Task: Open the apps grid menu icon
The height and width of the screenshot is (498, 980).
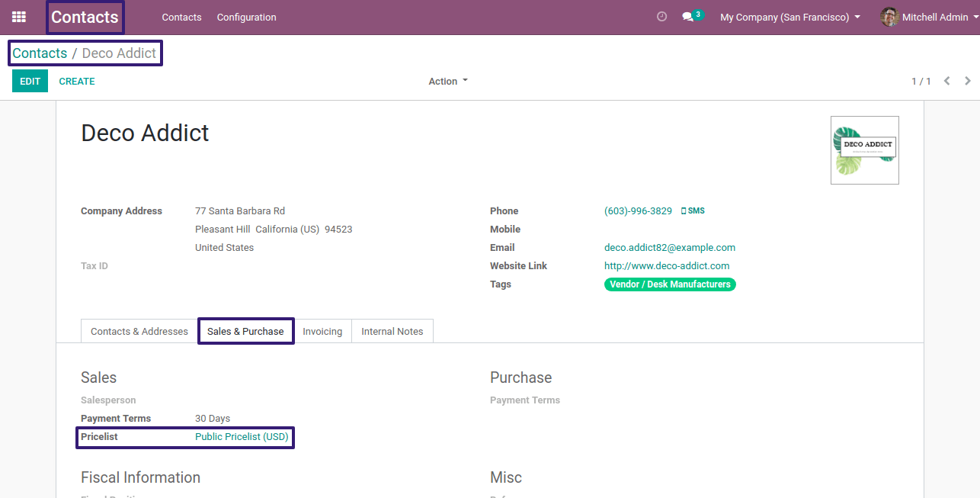Action: [x=19, y=17]
